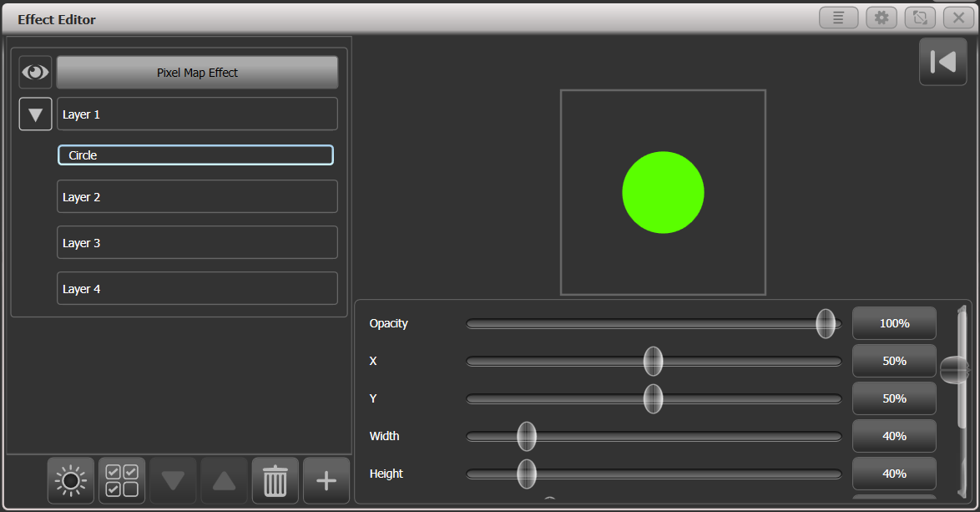The image size is (980, 512).
Task: Click the move-up arrow icon
Action: (x=224, y=480)
